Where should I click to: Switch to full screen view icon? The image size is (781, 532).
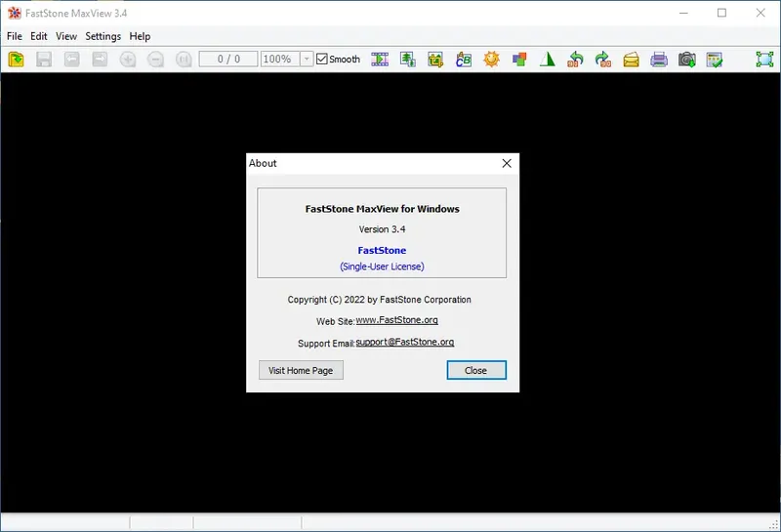pyautogui.click(x=764, y=60)
